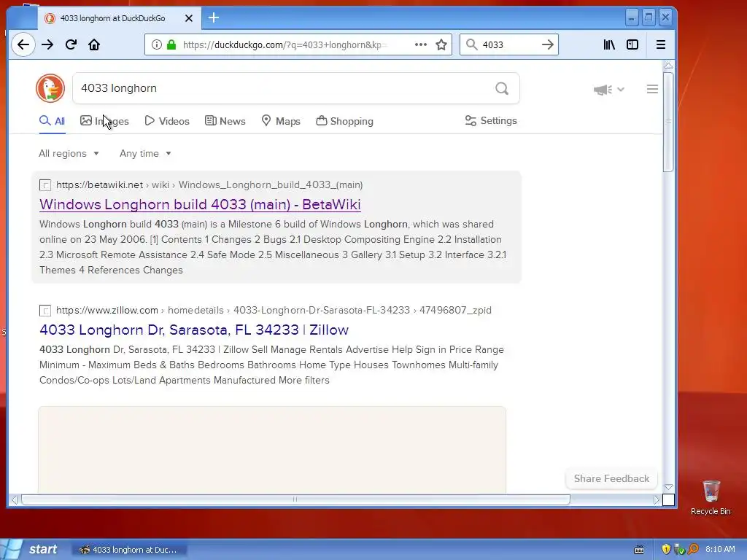The height and width of the screenshot is (560, 747).
Task: Toggle the sidebar view icon
Action: (632, 44)
